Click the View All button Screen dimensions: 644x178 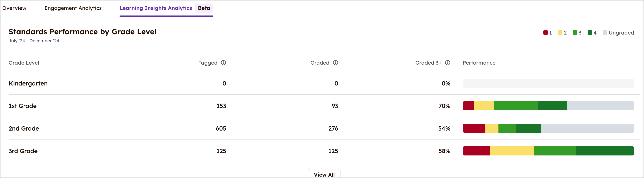[x=324, y=174]
